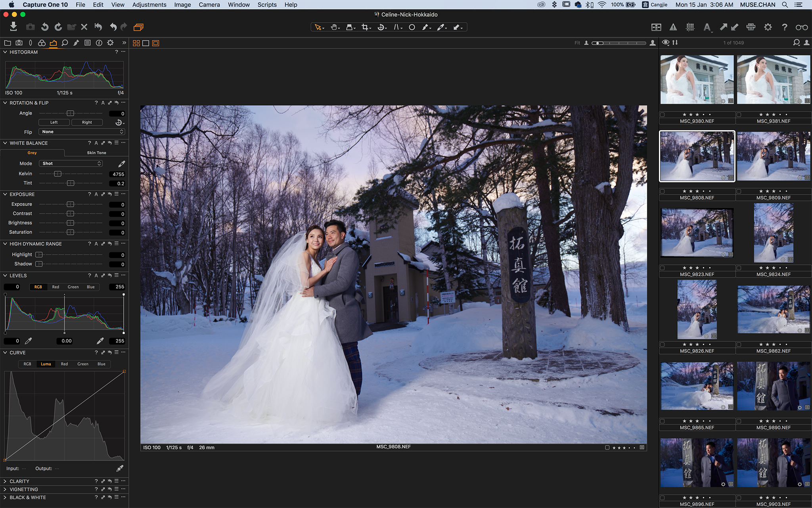This screenshot has height=508, width=812.
Task: Select the Red channel tab in Levels
Action: point(56,287)
